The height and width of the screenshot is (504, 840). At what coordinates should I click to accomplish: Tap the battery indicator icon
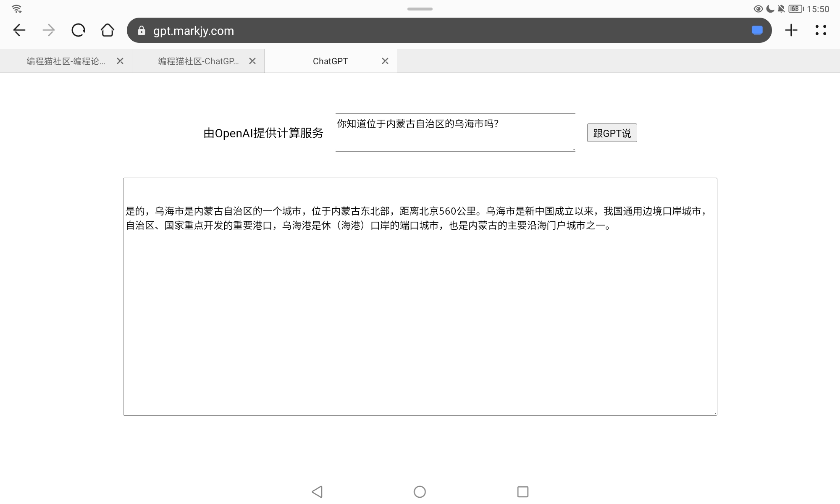tap(796, 9)
